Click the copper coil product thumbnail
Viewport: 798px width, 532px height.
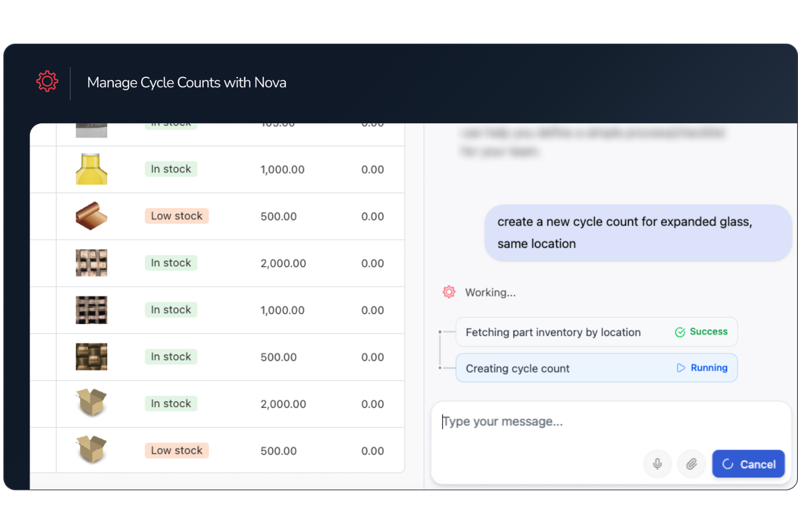pyautogui.click(x=91, y=216)
